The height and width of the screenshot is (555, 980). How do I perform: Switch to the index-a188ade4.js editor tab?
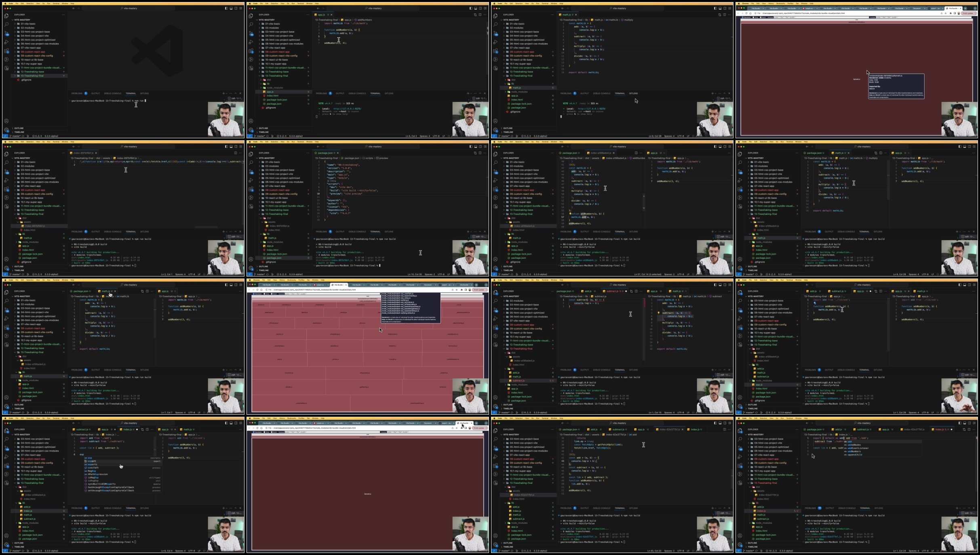click(x=601, y=153)
